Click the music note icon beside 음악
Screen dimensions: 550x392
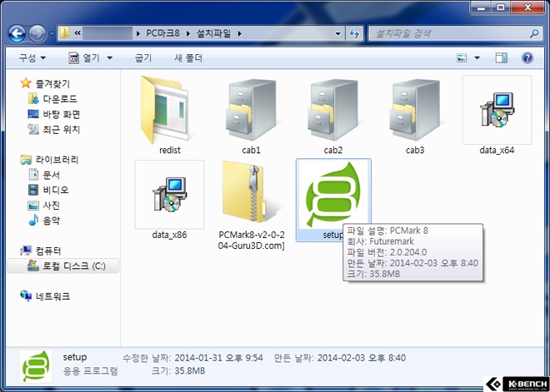(x=33, y=220)
